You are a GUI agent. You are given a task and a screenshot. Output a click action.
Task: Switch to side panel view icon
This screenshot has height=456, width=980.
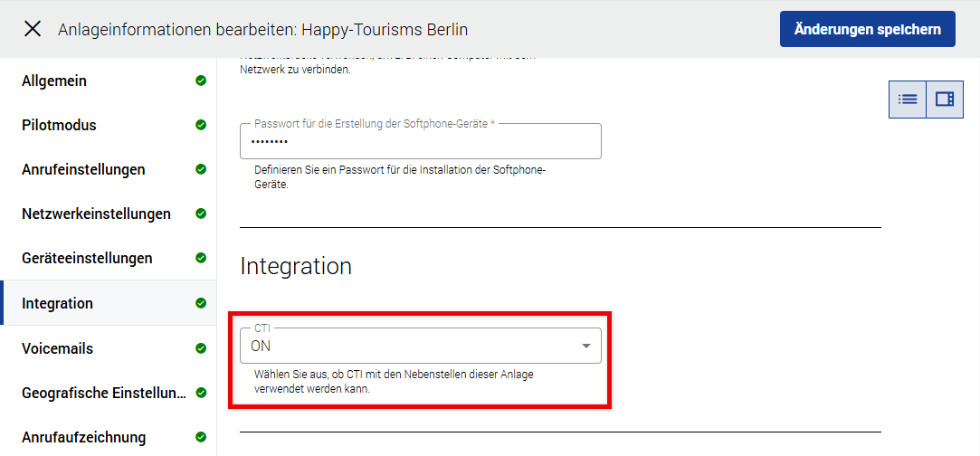[945, 100]
